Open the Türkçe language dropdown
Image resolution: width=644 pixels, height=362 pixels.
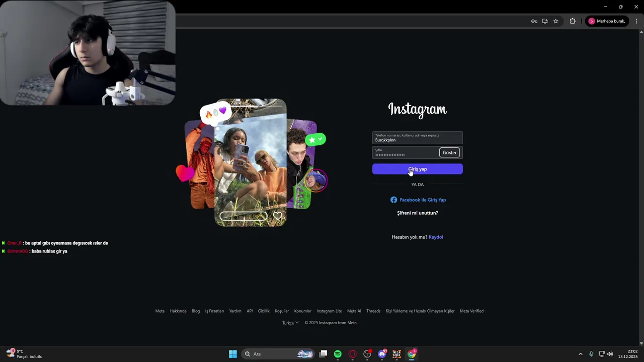(290, 323)
